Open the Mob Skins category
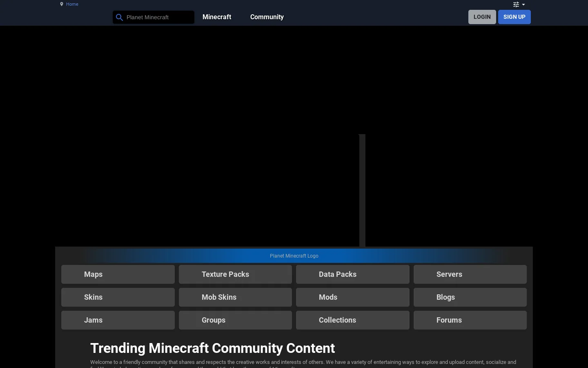The height and width of the screenshot is (368, 588). click(x=235, y=297)
